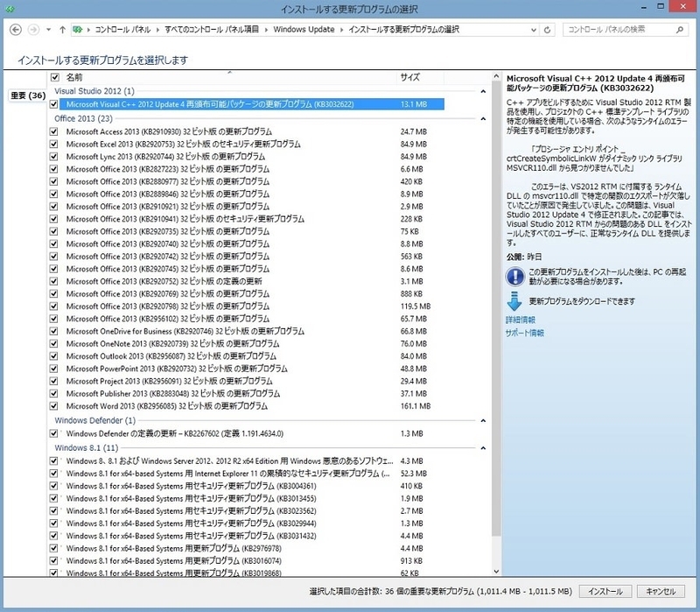Viewport: 700px width, 612px height.
Task: Collapse the Windows 8.1 group
Action: 483,448
